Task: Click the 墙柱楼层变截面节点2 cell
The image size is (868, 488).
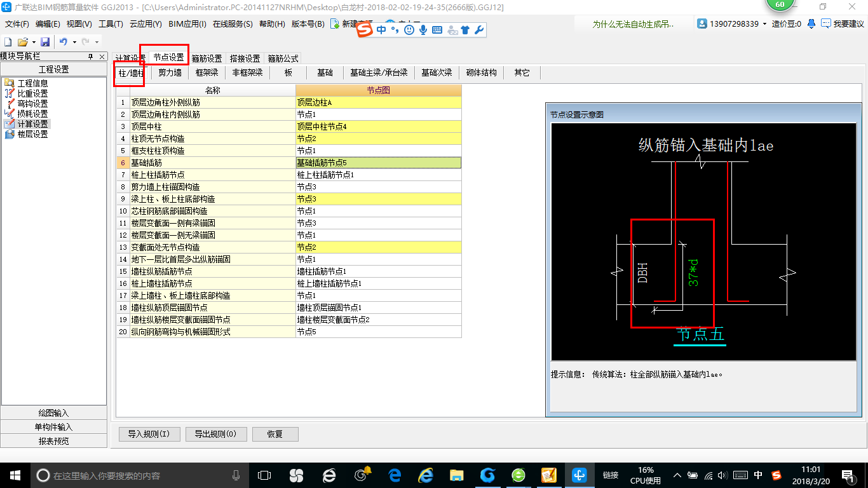Action: (379, 320)
